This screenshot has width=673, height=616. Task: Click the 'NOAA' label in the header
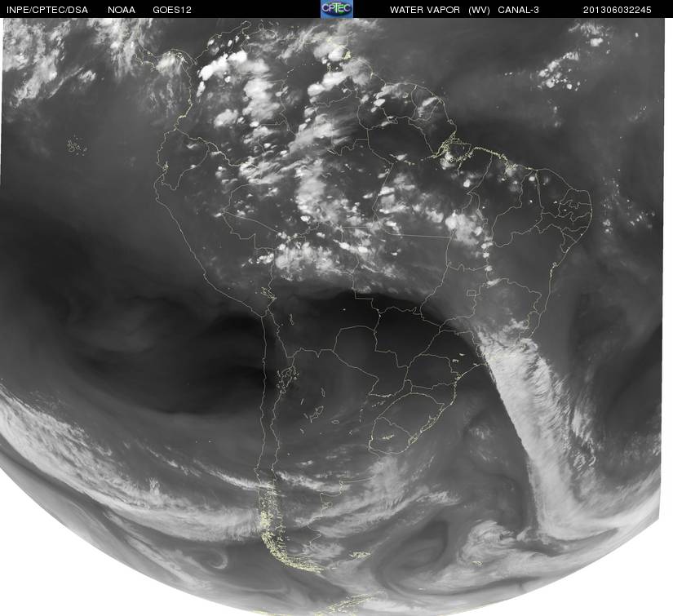(x=122, y=10)
